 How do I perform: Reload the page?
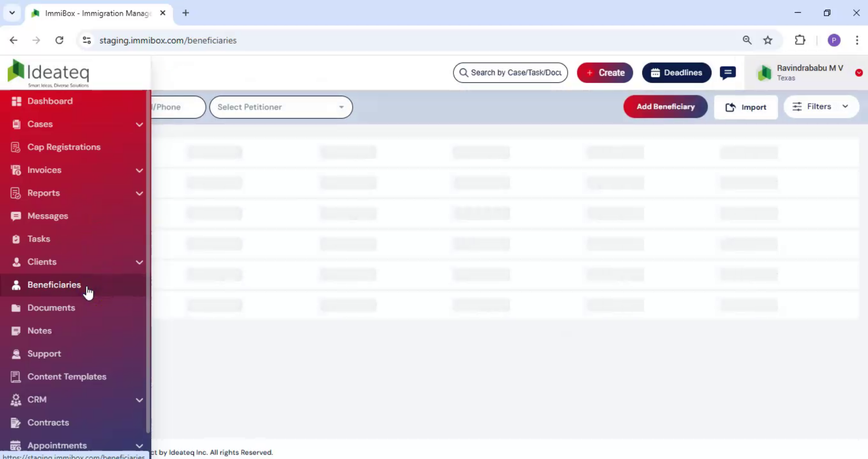(x=59, y=40)
